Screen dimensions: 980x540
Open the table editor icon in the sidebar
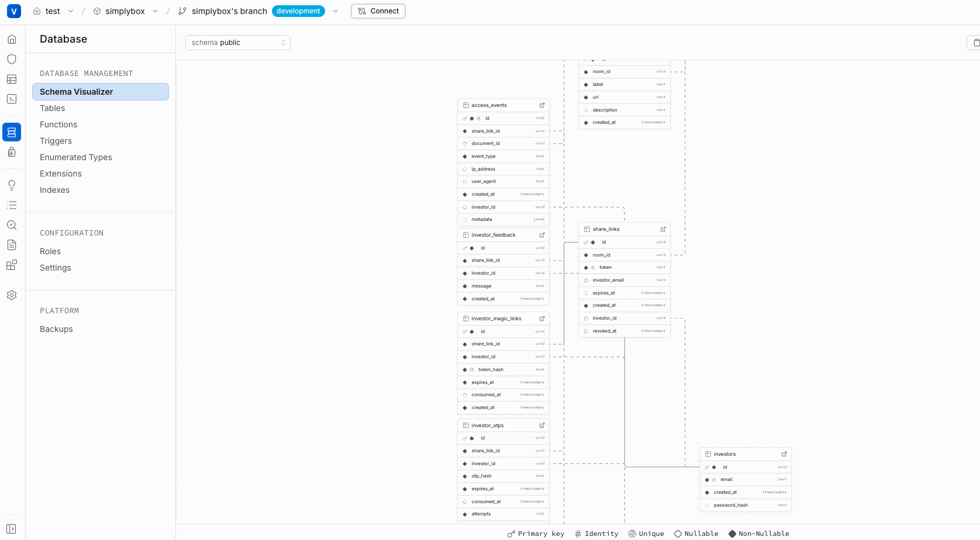click(x=12, y=79)
